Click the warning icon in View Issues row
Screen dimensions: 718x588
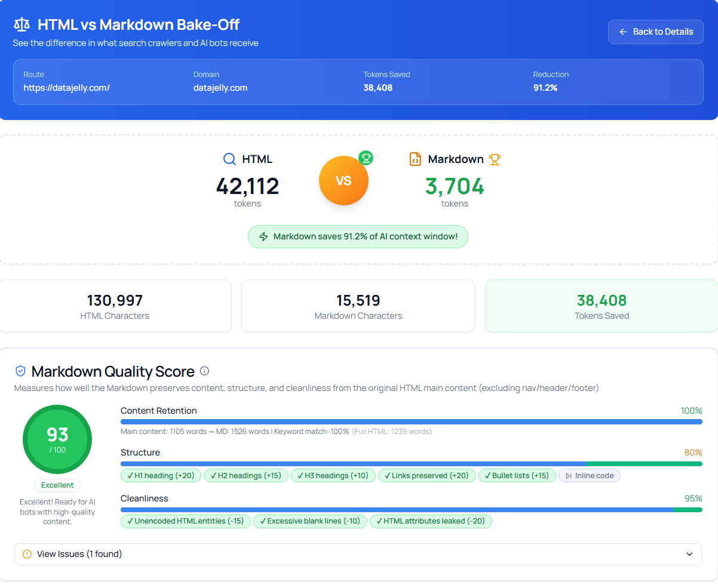[x=27, y=554]
